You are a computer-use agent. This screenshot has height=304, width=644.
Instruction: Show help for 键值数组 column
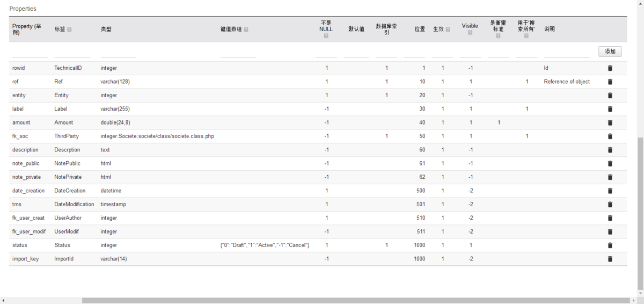click(x=246, y=30)
